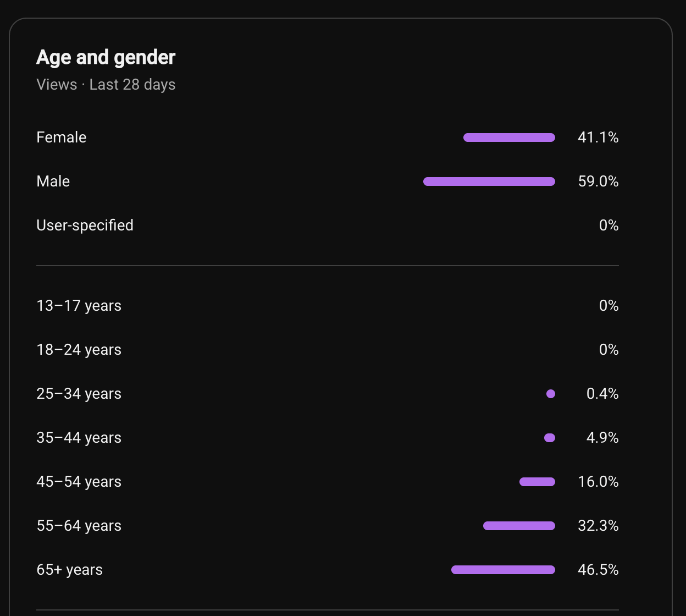Click the 18–24 years row label
686x616 pixels.
(x=79, y=350)
